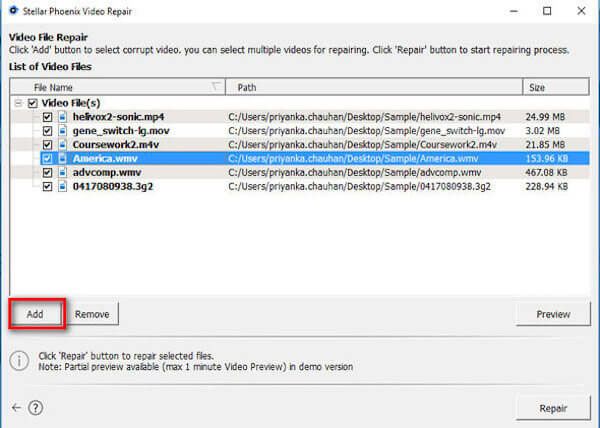Go back using the left arrow icon
This screenshot has height=428, width=600.
point(16,408)
